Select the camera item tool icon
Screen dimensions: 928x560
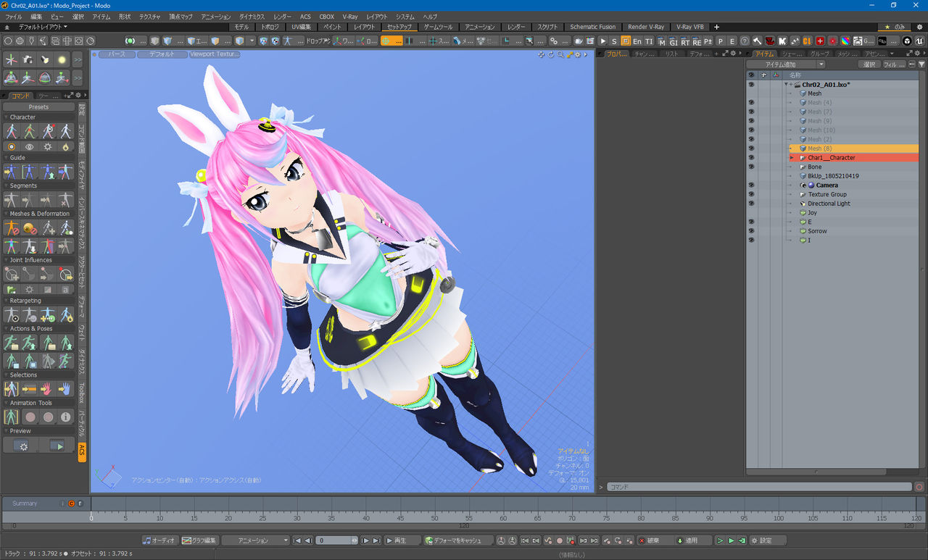click(28, 60)
